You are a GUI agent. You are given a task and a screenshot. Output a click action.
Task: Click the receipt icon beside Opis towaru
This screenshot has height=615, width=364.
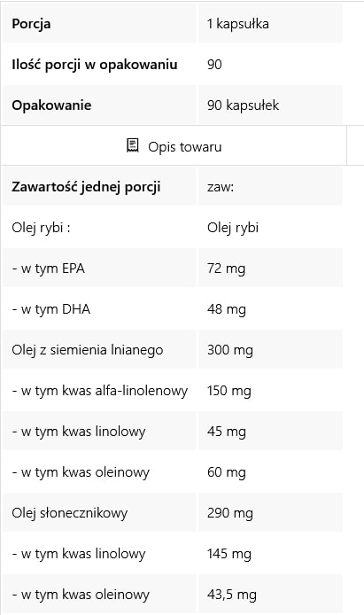[x=133, y=145]
